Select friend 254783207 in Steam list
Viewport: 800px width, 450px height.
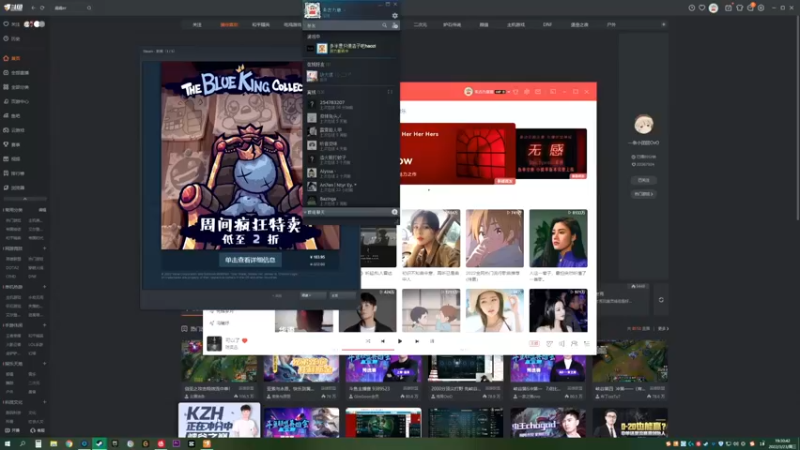coord(350,105)
